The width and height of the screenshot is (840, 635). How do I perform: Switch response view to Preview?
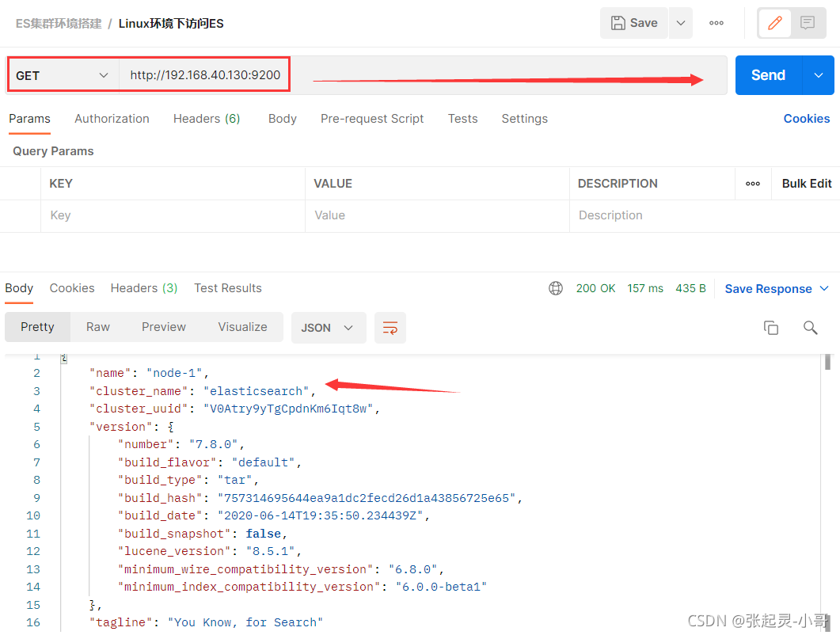pyautogui.click(x=164, y=327)
